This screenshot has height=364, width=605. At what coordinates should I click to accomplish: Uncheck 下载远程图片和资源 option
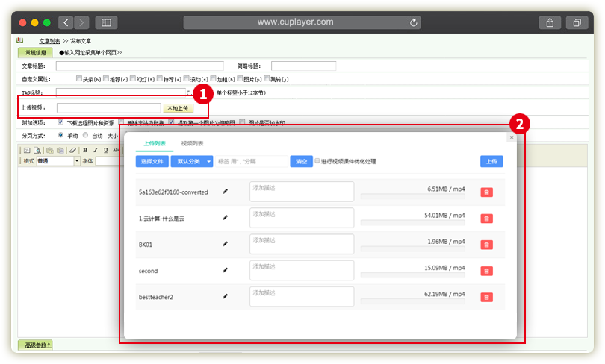click(60, 122)
